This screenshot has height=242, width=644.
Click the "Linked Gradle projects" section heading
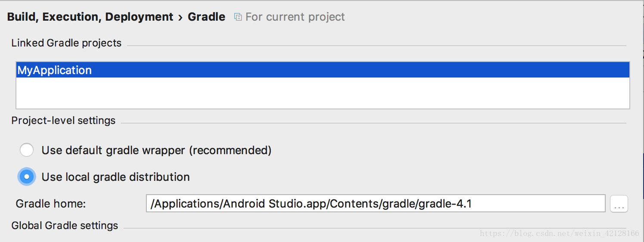tap(66, 43)
